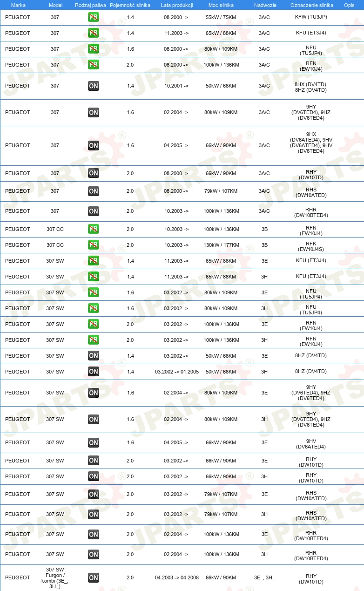Select 307 CC model cell in 100kW row

55,229
